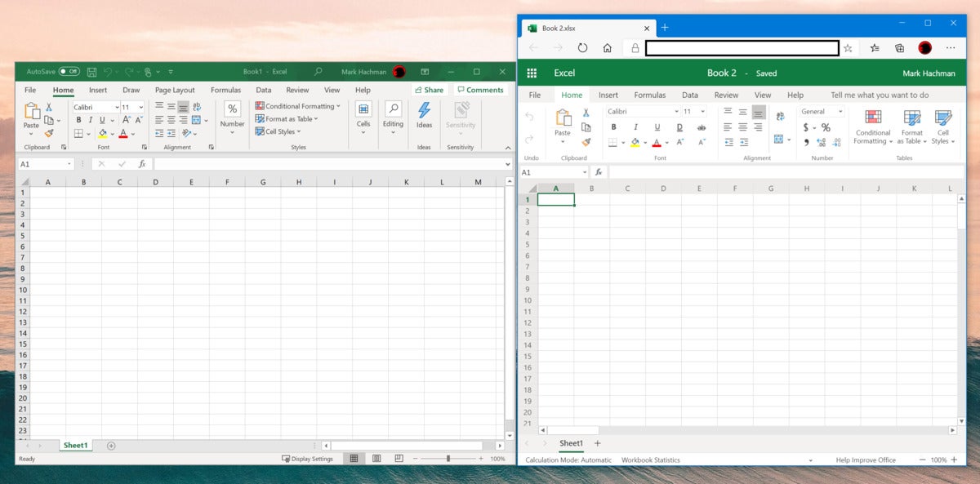Toggle Double Underline in Excel online
The image size is (980, 484).
click(x=679, y=127)
